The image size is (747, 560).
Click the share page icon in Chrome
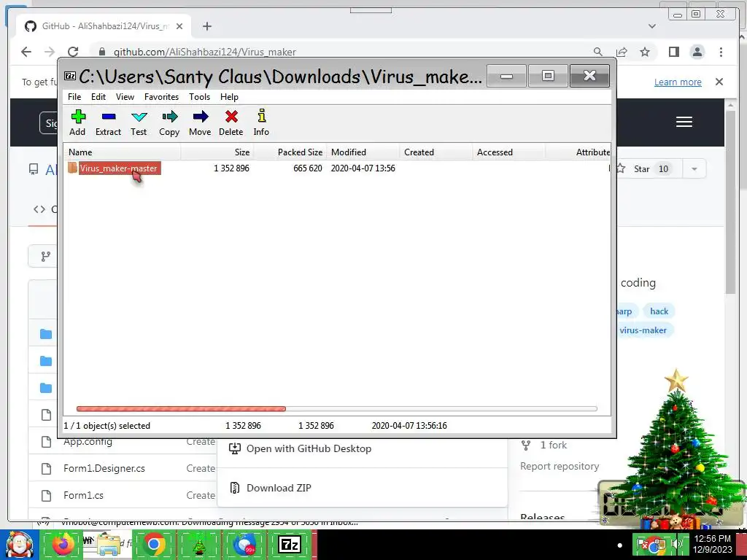click(x=622, y=52)
